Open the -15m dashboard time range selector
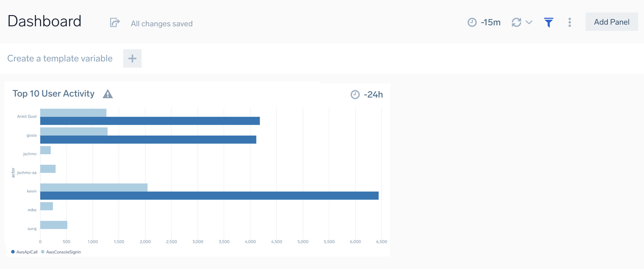 click(x=491, y=22)
